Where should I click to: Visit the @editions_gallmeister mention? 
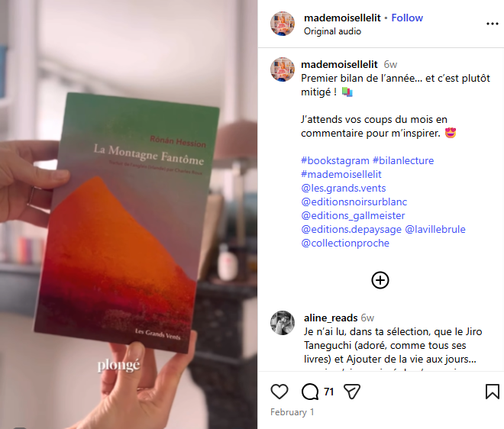pos(353,215)
